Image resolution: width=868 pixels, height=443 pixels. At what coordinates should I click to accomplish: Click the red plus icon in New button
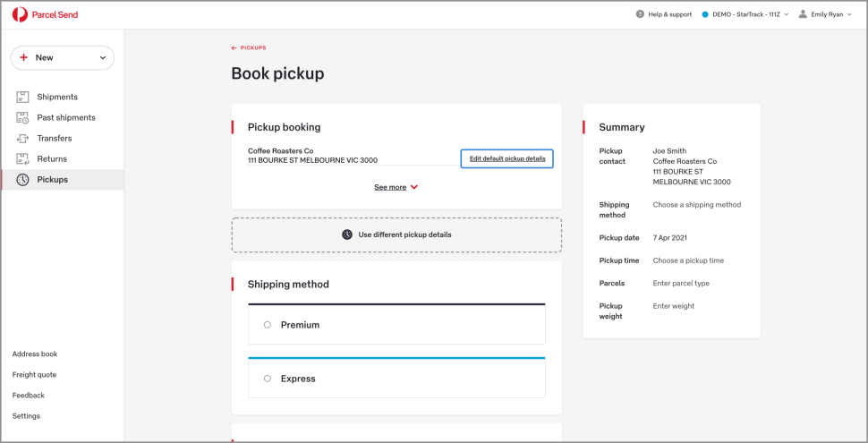point(23,57)
